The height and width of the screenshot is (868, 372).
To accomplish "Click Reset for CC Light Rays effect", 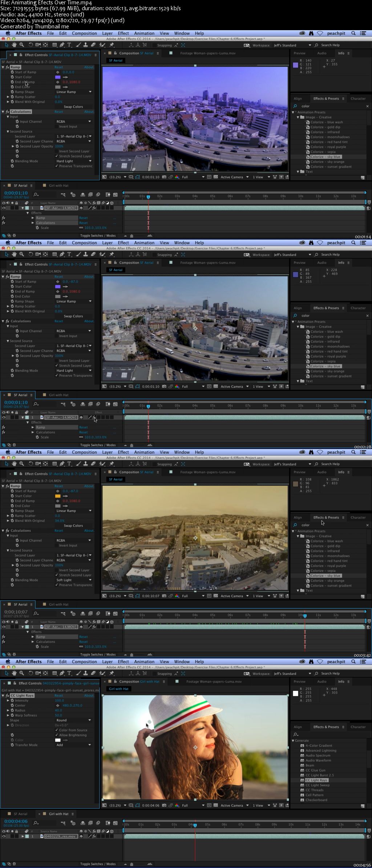I will pos(58,696).
